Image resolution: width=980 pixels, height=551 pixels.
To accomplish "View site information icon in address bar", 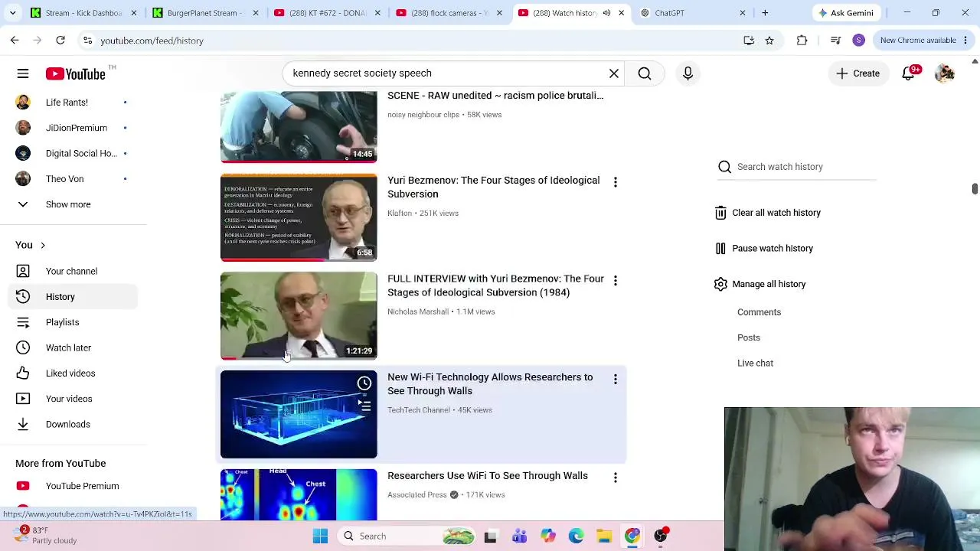I will coord(87,41).
